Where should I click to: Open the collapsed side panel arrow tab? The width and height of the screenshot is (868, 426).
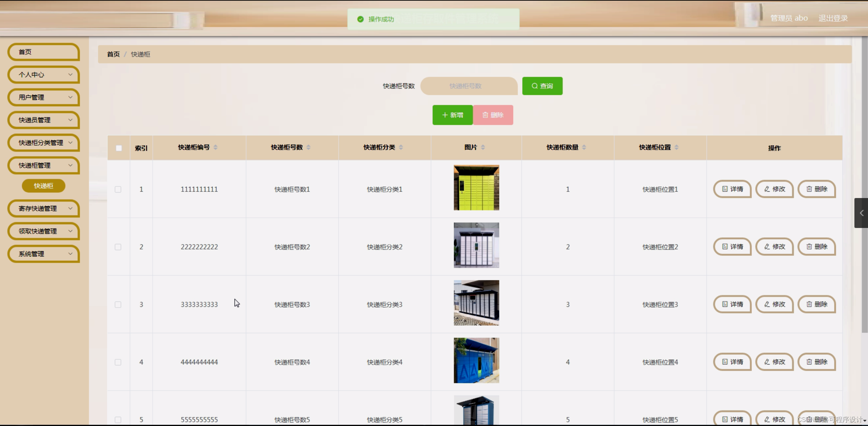click(x=861, y=213)
